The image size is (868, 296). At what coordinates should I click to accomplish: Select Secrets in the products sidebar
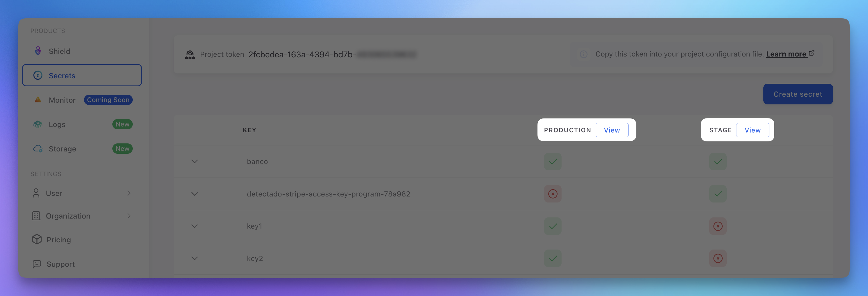coord(82,75)
